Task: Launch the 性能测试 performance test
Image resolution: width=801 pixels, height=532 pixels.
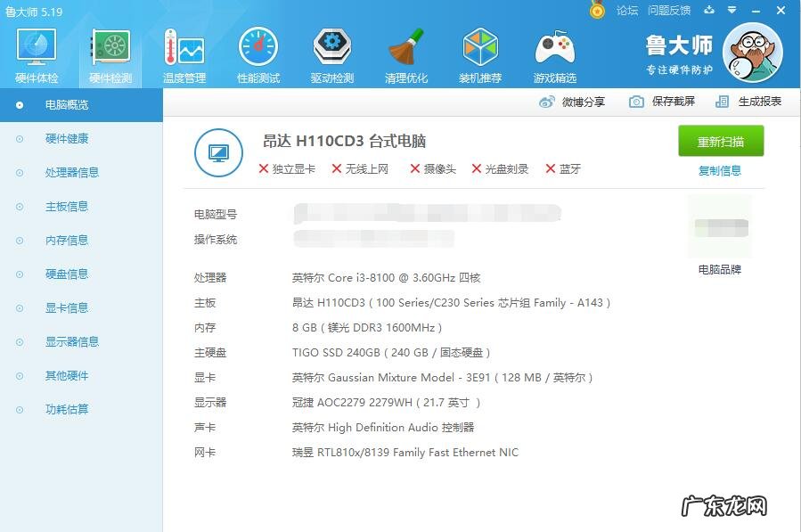Action: click(x=257, y=53)
